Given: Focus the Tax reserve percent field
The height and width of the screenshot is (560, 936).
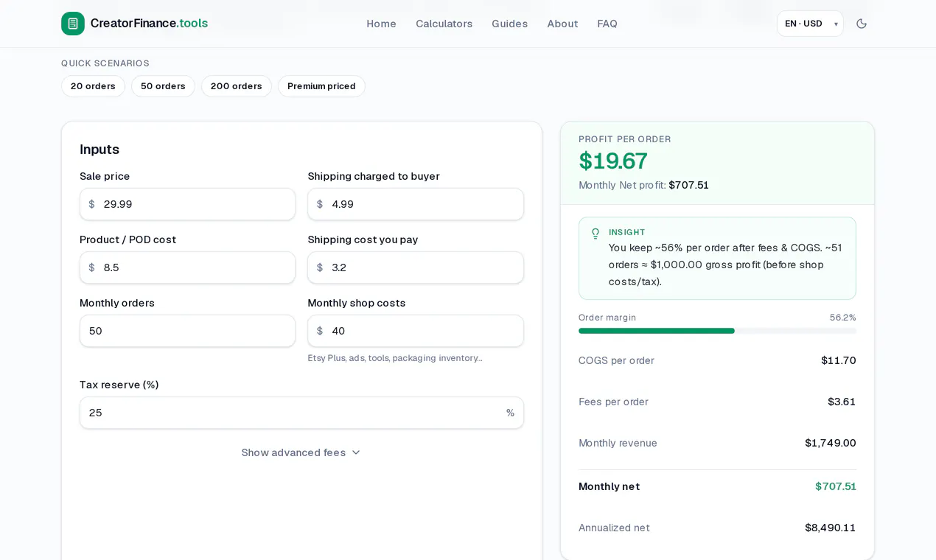Looking at the screenshot, I should coord(301,413).
